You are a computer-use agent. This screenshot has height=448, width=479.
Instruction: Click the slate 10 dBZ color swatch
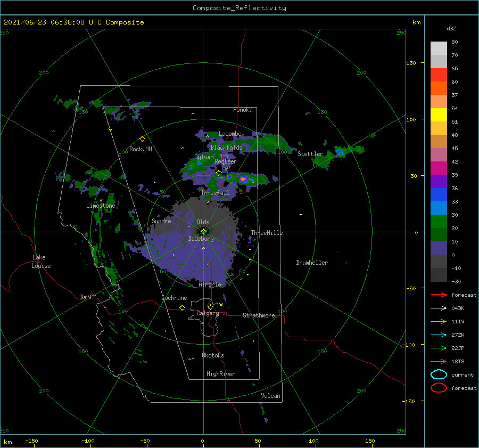pyautogui.click(x=439, y=248)
